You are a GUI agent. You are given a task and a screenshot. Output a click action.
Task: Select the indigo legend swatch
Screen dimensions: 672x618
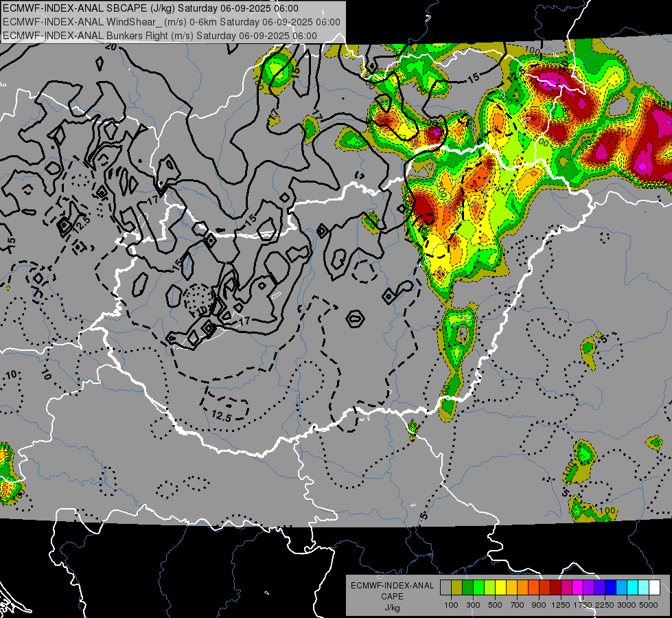click(x=599, y=587)
